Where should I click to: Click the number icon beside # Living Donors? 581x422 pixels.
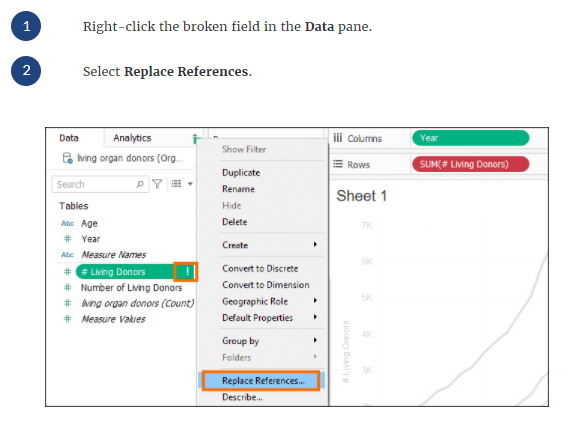click(67, 272)
